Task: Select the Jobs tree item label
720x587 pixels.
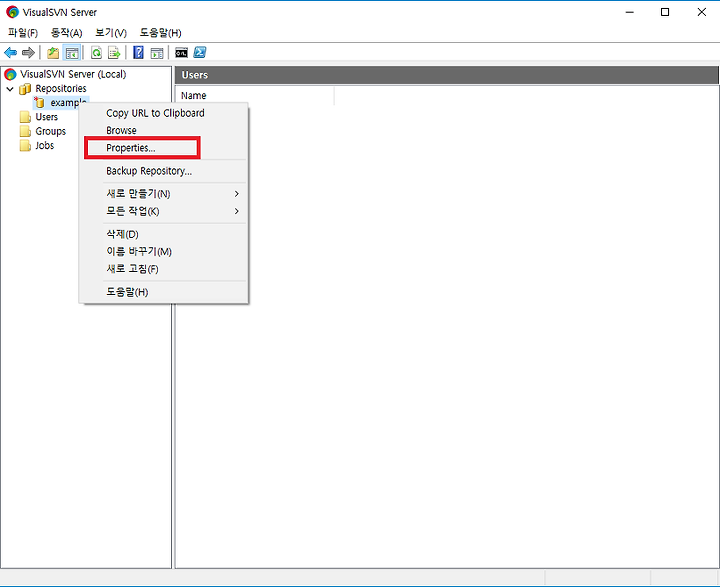Action: click(45, 146)
